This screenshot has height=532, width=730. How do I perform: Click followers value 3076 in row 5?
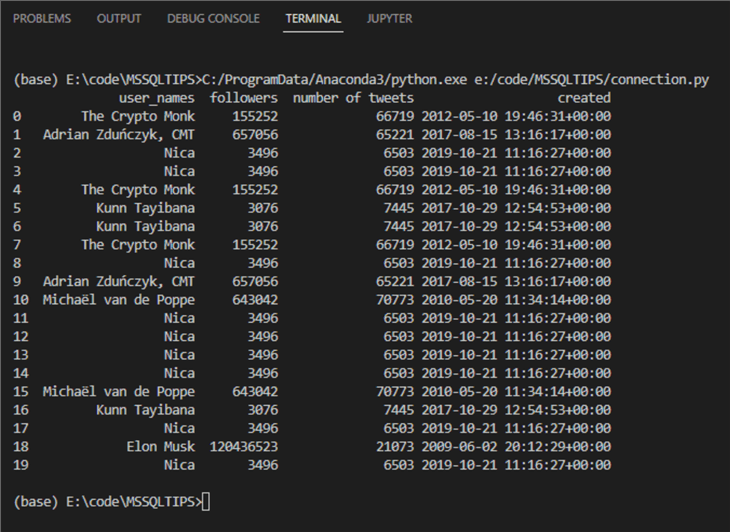click(263, 208)
